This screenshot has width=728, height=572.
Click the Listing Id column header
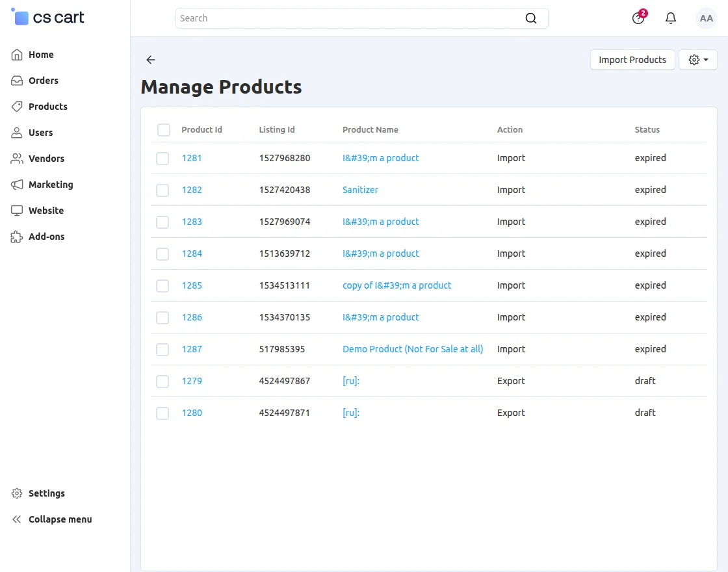(x=277, y=130)
